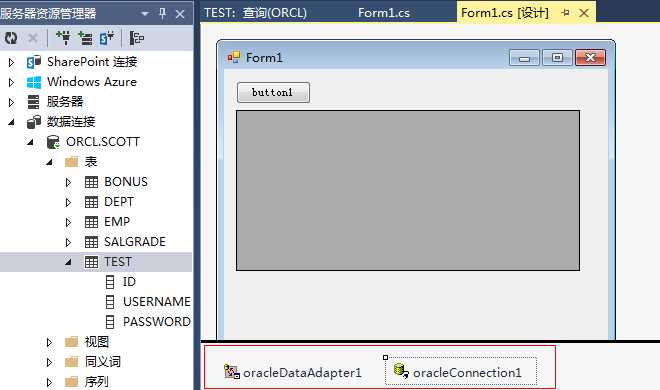Expand the DEPT table

click(x=68, y=203)
